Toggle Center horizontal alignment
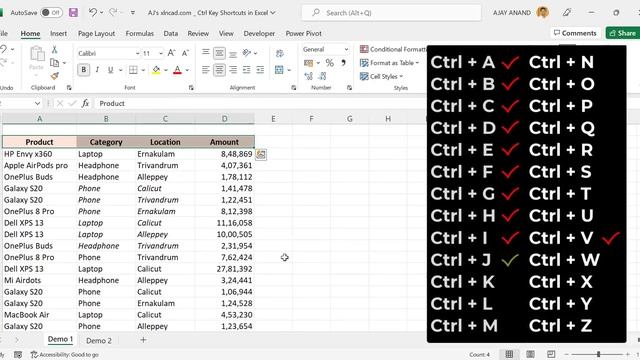Viewport: 640px width, 360px height. coord(219,70)
